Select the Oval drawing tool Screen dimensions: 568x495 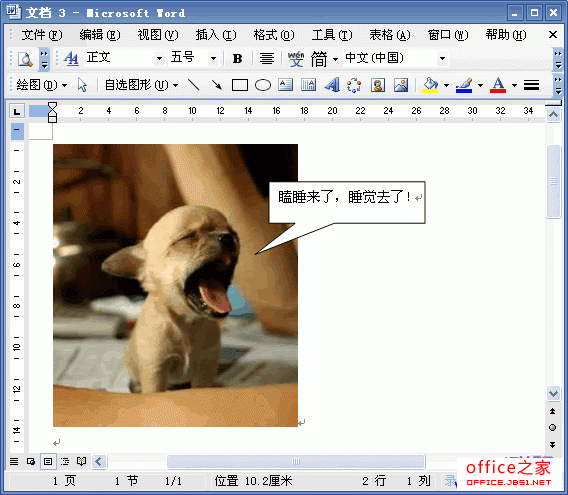click(263, 86)
